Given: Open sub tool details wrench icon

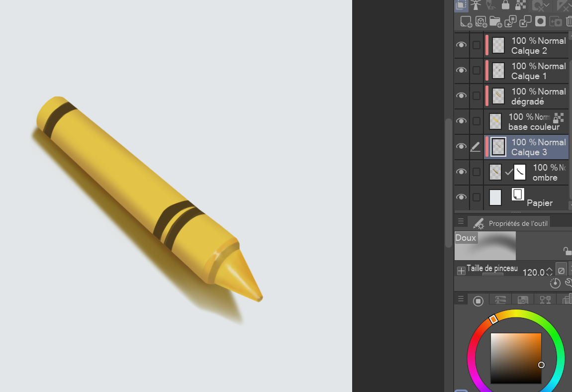Looking at the screenshot, I should tap(569, 283).
